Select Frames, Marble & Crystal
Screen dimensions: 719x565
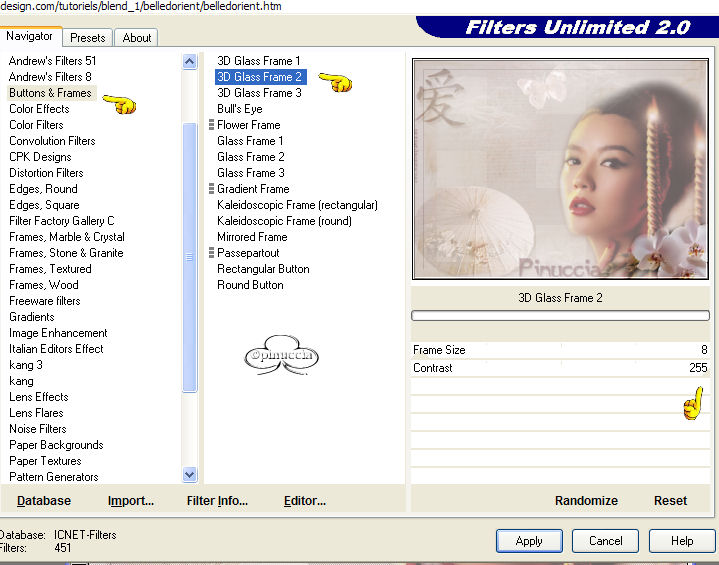coord(66,237)
